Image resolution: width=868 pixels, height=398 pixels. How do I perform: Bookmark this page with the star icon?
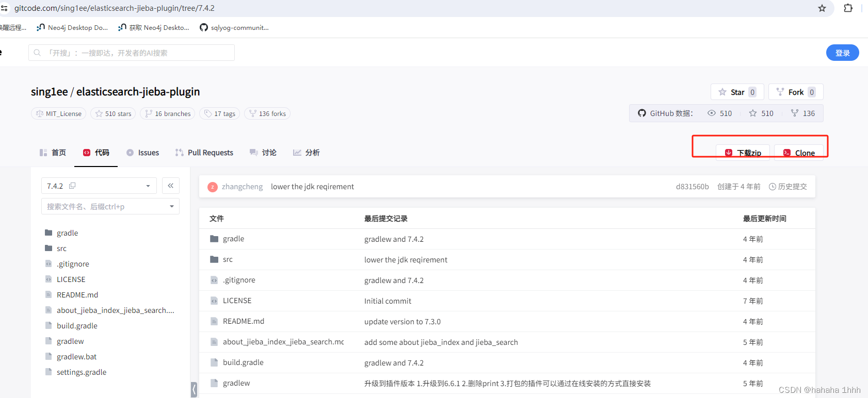(x=822, y=8)
